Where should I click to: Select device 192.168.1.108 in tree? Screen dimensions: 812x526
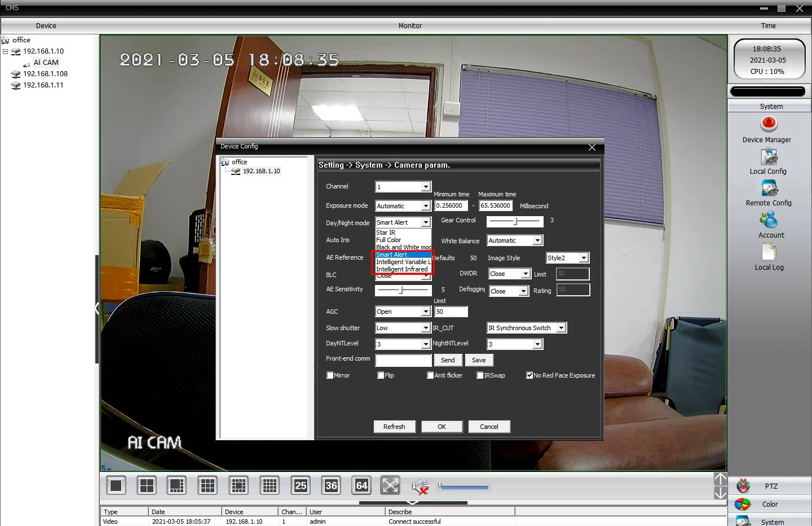point(45,73)
